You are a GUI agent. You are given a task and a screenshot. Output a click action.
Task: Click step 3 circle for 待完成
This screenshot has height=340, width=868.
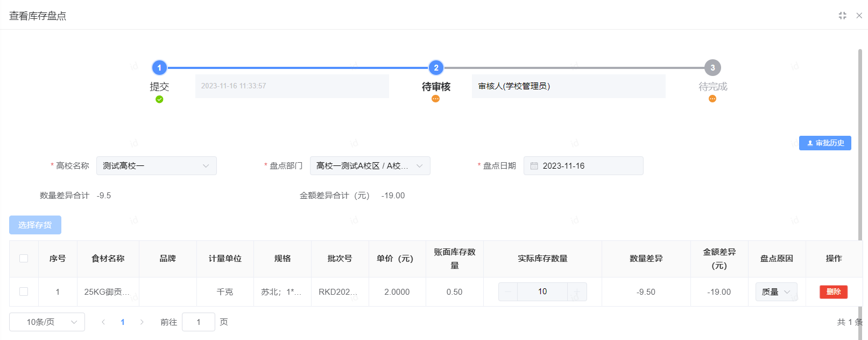tap(712, 68)
